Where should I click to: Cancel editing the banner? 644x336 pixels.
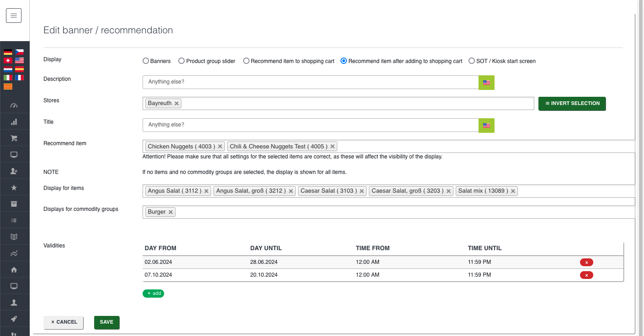click(x=64, y=322)
